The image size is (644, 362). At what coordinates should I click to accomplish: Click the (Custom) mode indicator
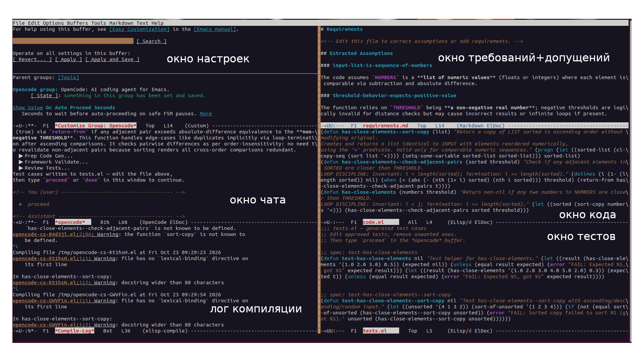pyautogui.click(x=197, y=126)
